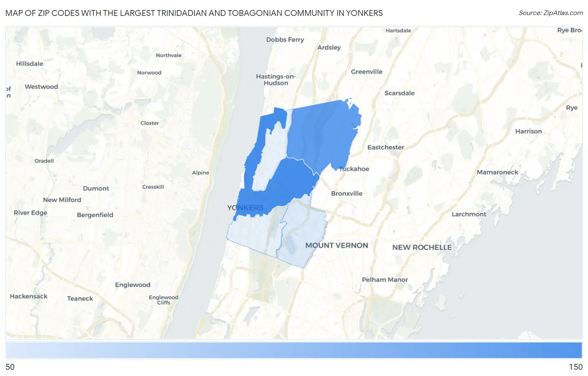Click the Teaneck map label
Image resolution: width=588 pixels, height=376 pixels.
[x=80, y=299]
